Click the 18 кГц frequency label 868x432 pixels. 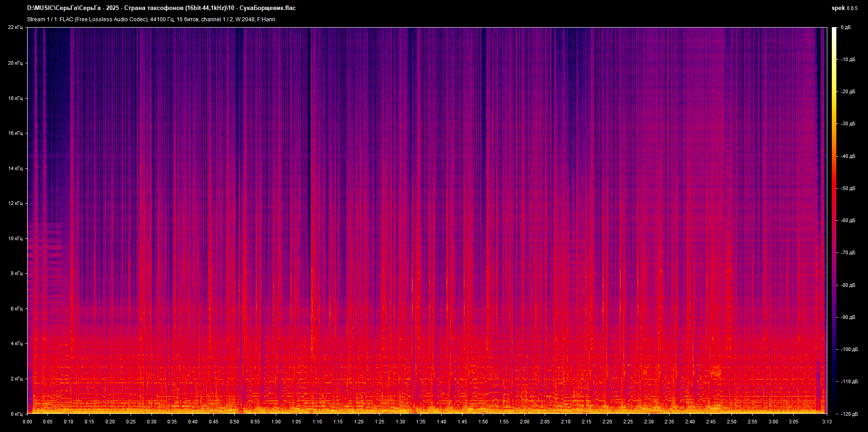click(x=15, y=98)
